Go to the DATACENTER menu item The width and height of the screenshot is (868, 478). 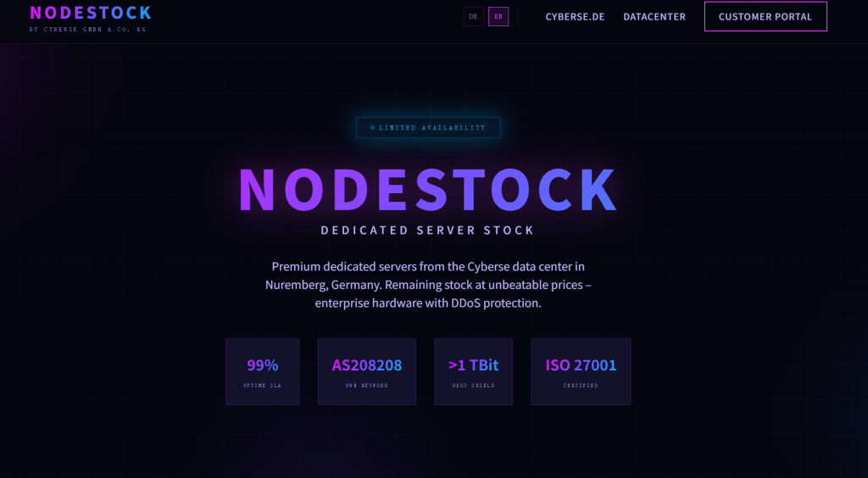coord(654,16)
